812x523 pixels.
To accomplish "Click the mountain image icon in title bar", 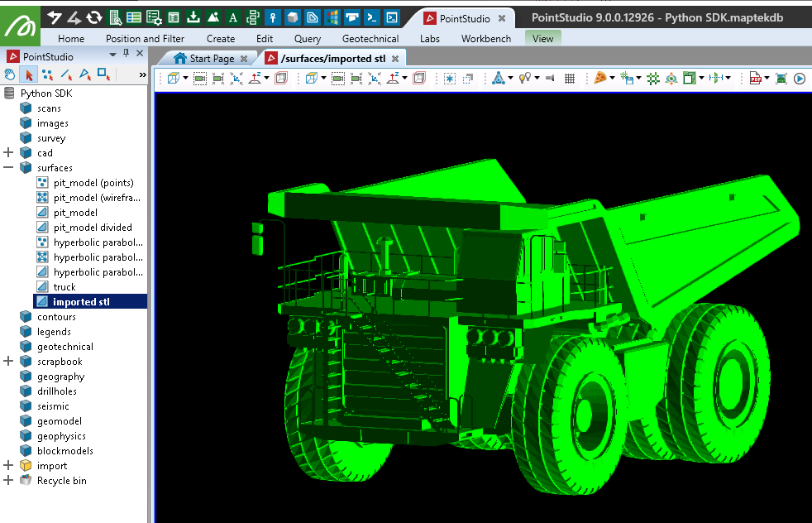I will (x=213, y=17).
